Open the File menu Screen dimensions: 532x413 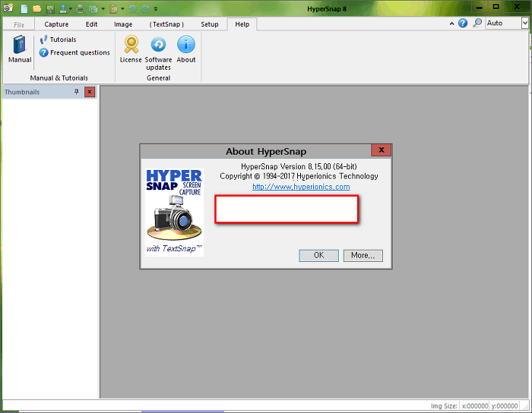(x=19, y=24)
